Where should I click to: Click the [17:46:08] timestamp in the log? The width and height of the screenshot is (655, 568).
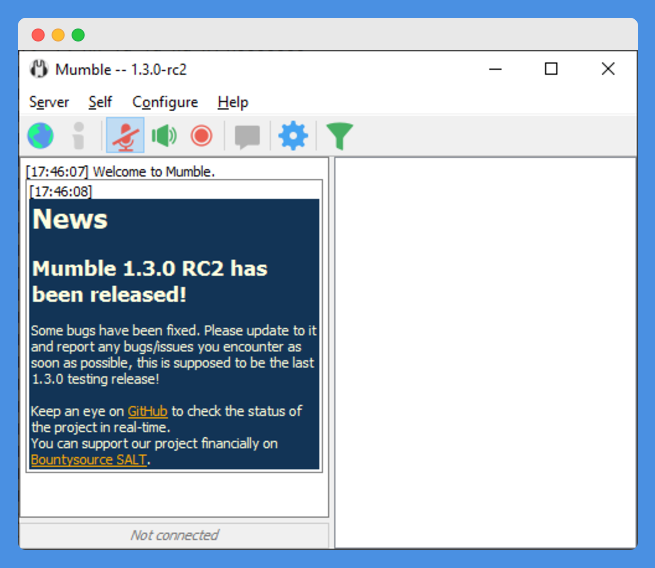tap(61, 192)
